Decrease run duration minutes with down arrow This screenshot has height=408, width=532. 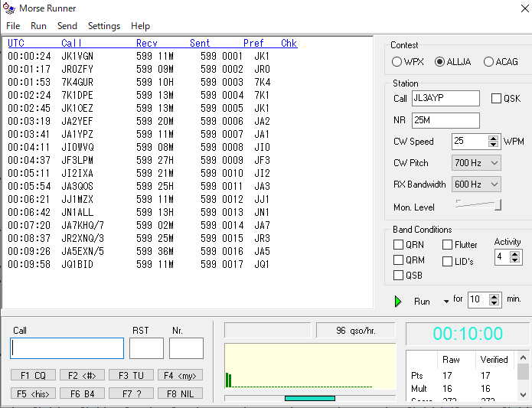click(x=494, y=302)
